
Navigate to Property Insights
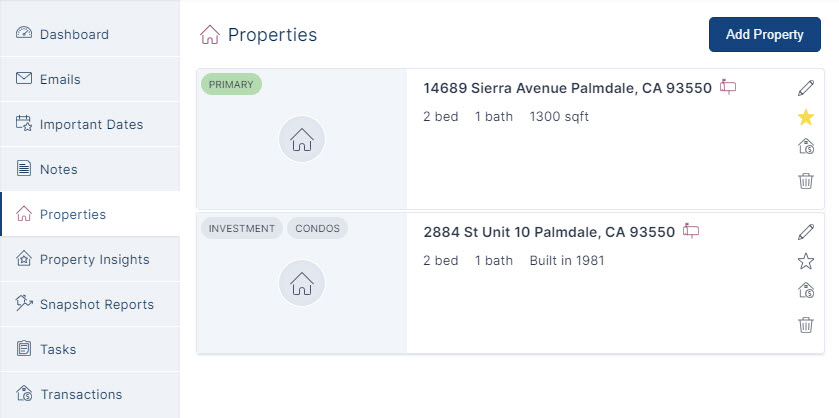(x=94, y=259)
